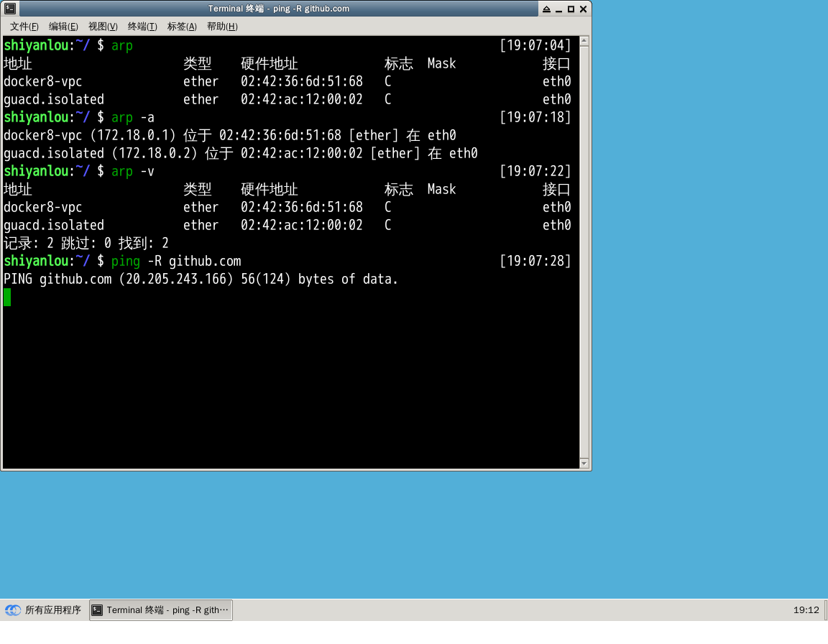The width and height of the screenshot is (828, 644).
Task: Open the 文件(F) menu
Action: pyautogui.click(x=24, y=27)
